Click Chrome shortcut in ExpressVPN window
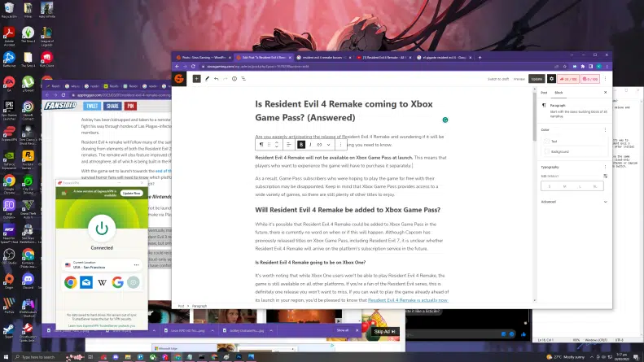 (x=71, y=282)
